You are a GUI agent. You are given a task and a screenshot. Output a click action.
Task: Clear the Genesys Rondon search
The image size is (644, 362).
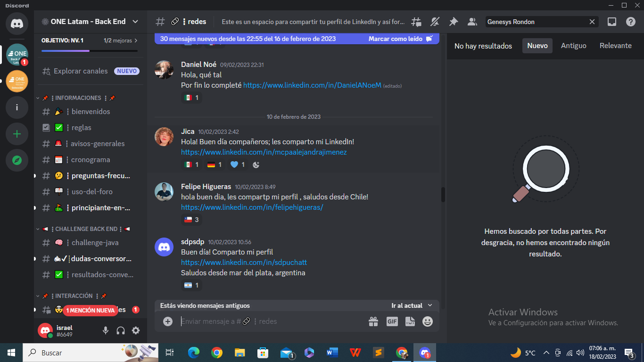coord(592,22)
